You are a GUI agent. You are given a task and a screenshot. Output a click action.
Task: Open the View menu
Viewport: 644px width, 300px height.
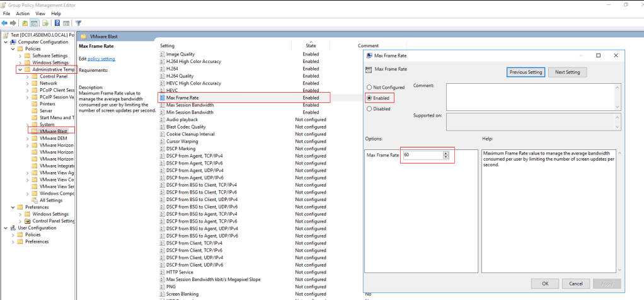tap(40, 13)
